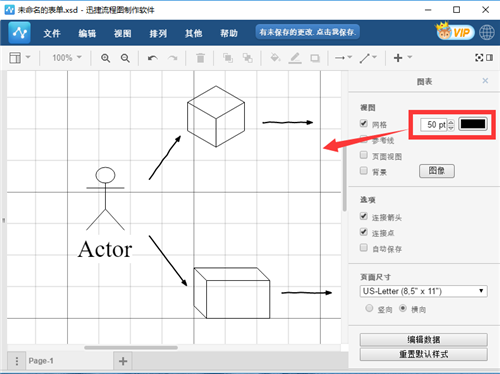Uncheck the 连接箭头 checkbox
Image resolution: width=500 pixels, height=374 pixels.
pos(364,216)
